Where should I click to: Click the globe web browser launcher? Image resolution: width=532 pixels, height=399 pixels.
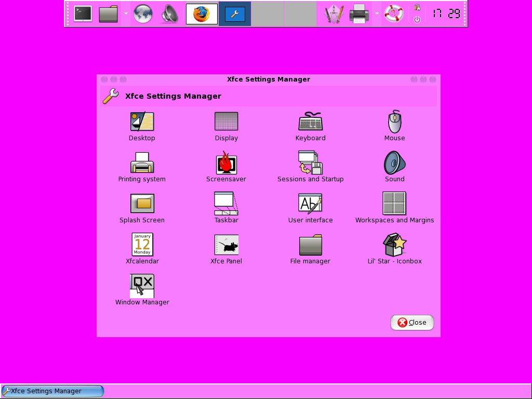143,14
